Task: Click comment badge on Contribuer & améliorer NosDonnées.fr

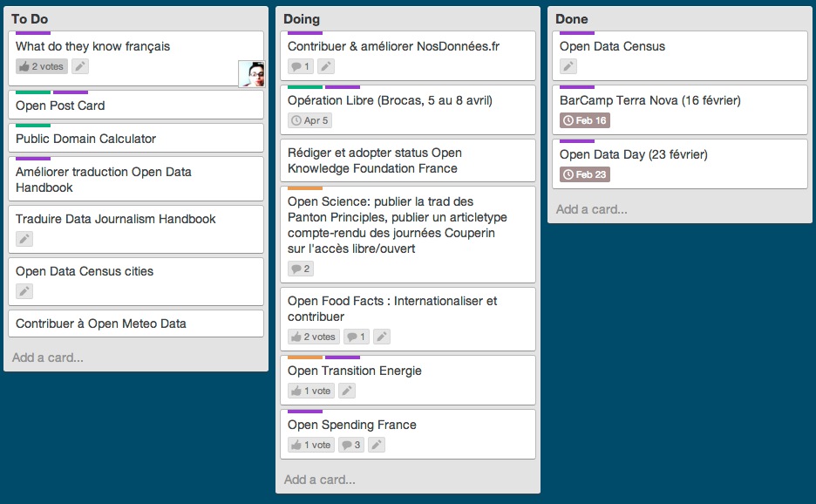Action: [x=300, y=66]
